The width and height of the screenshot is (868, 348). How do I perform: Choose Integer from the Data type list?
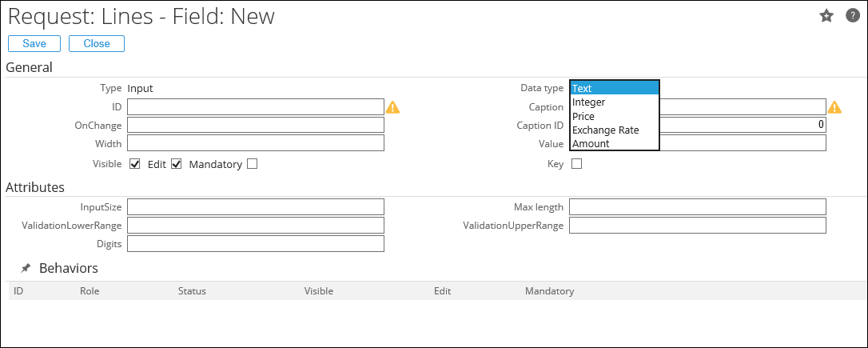pyautogui.click(x=614, y=102)
